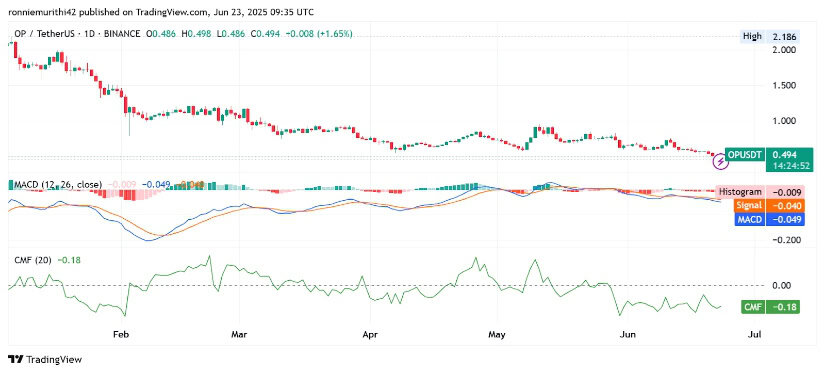Screen dimensions: 825x373
Task: Click the 1.500 price axis label
Action: (784, 85)
